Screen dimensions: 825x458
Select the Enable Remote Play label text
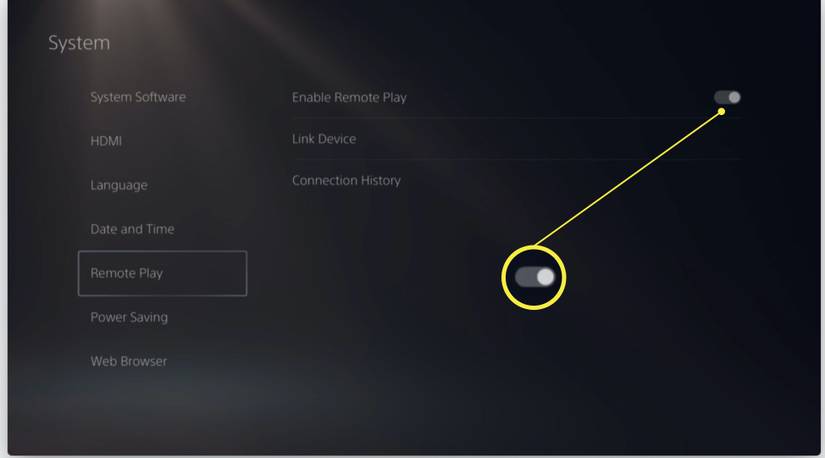click(x=349, y=97)
